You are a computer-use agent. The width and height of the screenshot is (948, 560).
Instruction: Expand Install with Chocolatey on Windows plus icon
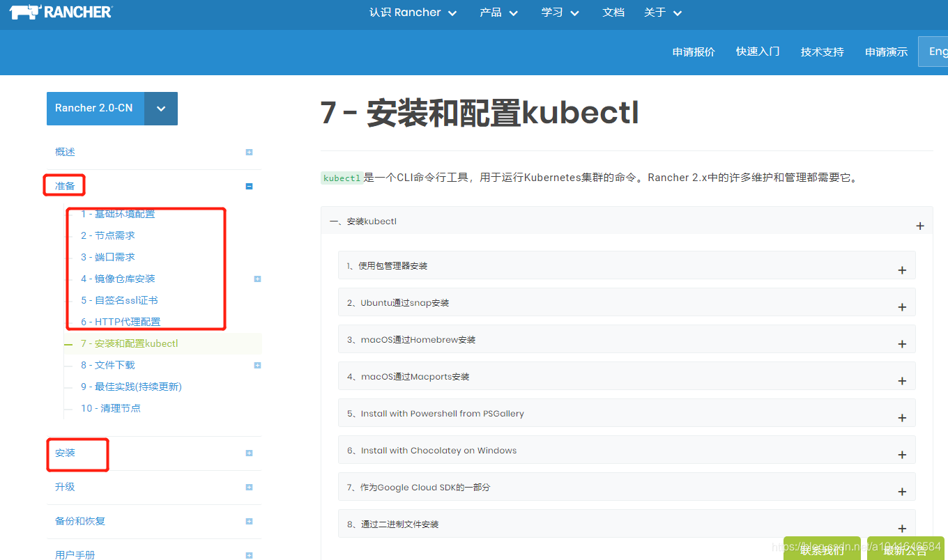(902, 455)
